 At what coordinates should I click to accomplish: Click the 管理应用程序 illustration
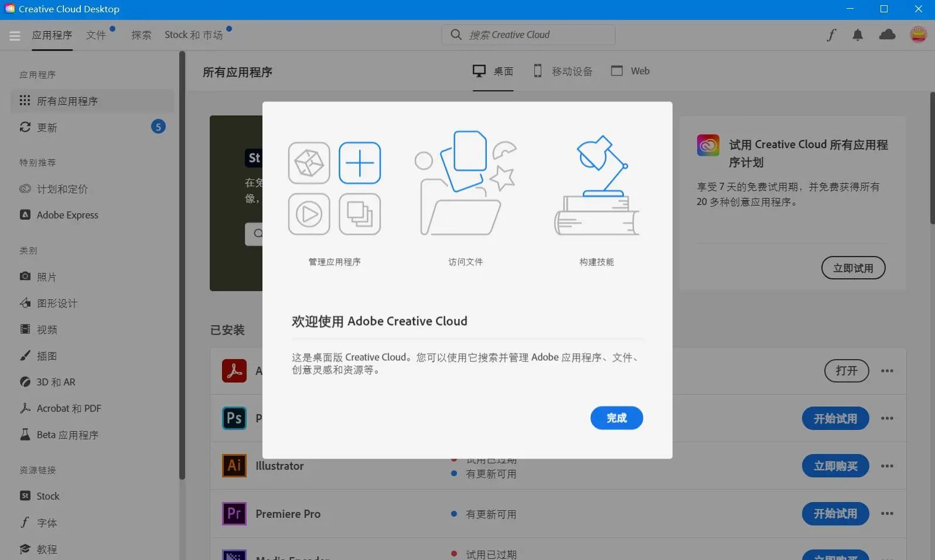[x=335, y=188]
